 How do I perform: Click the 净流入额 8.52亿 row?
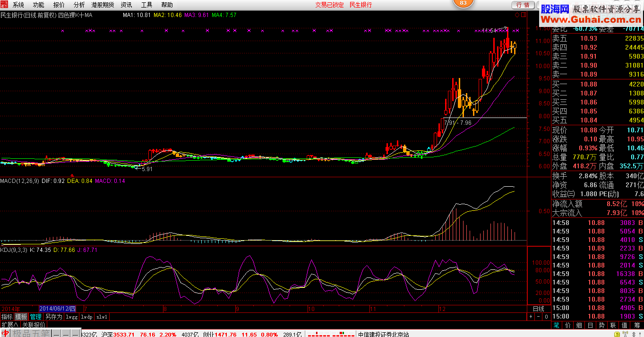(x=598, y=204)
